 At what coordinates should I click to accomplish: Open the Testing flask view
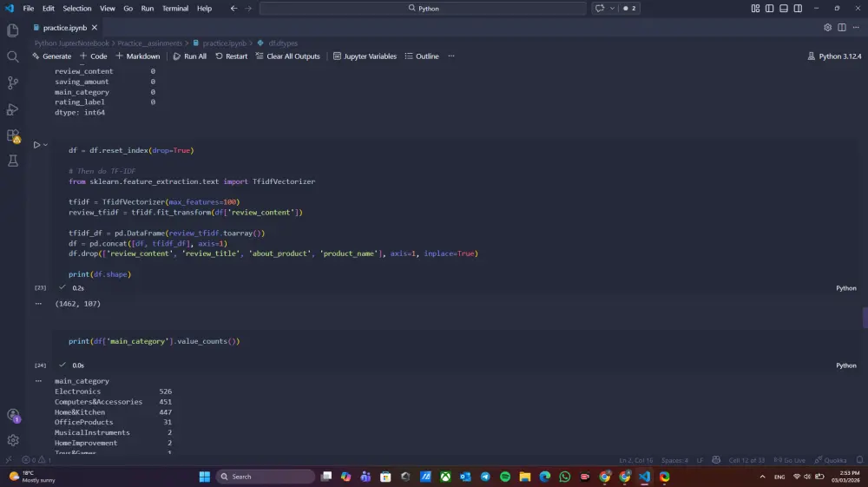click(x=13, y=161)
